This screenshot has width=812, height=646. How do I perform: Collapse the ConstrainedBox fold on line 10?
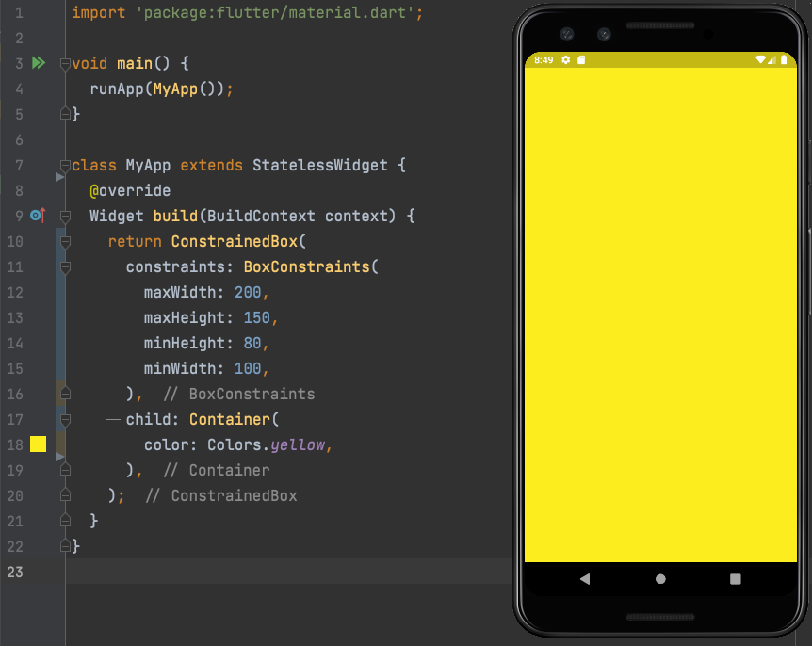point(65,242)
